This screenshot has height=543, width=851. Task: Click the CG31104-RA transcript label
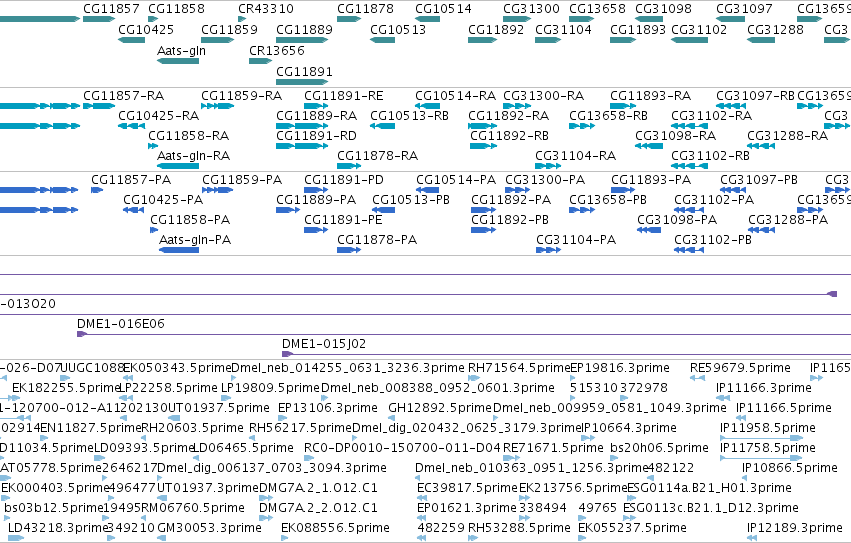point(575,156)
